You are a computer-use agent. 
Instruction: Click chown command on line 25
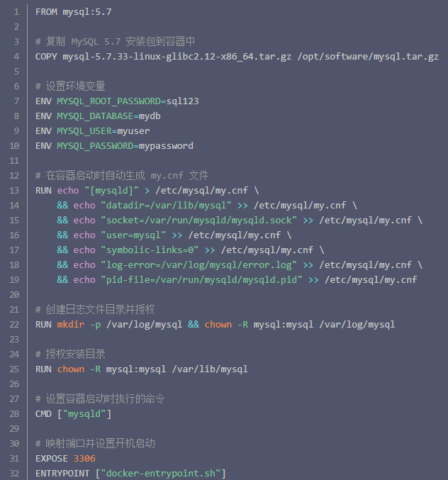point(71,369)
